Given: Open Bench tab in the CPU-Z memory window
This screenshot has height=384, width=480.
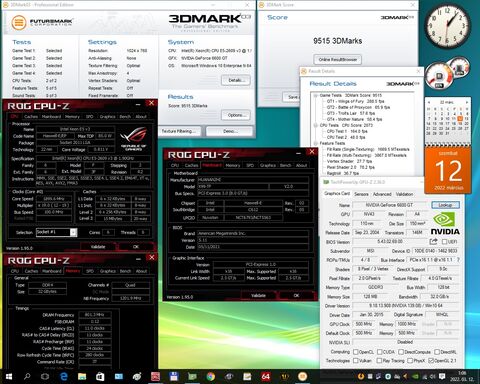Looking at the screenshot, I should (125, 271).
